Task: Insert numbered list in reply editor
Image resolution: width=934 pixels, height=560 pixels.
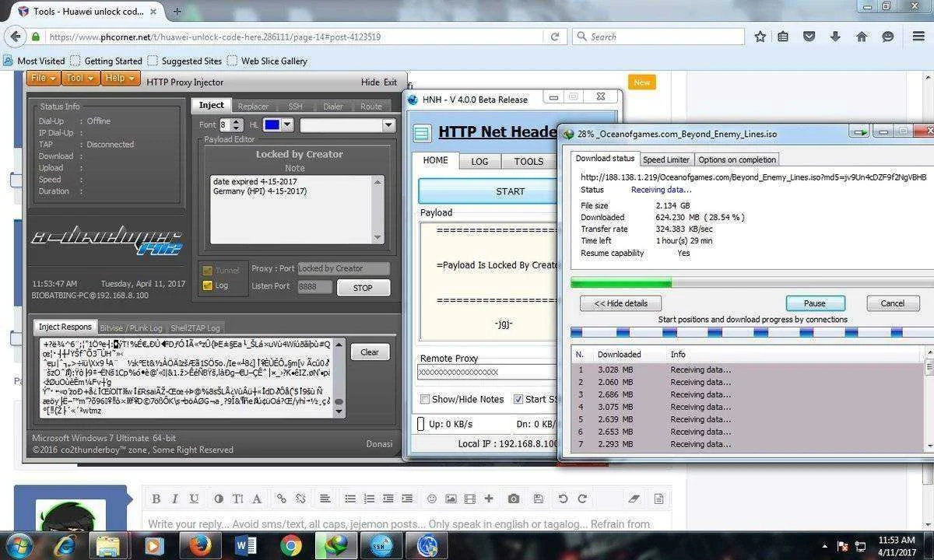Action: (x=369, y=499)
